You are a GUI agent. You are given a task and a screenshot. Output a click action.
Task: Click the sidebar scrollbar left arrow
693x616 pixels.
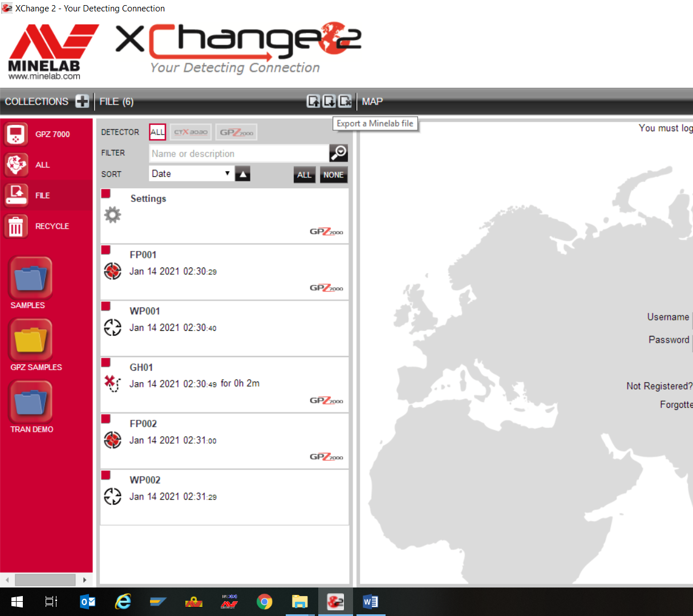7,580
